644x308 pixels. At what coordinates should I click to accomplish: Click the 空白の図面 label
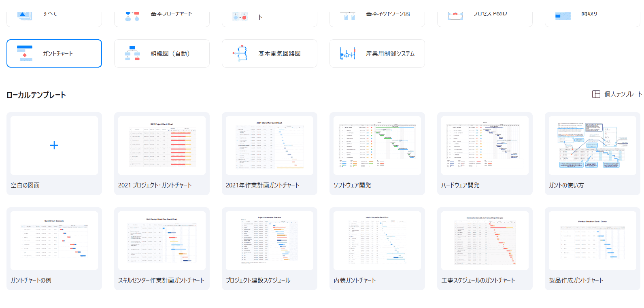[25, 185]
